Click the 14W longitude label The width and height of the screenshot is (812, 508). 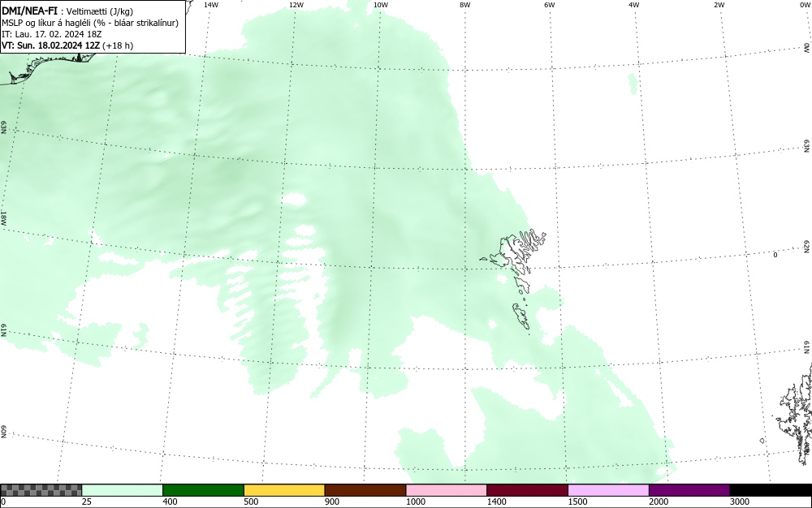pyautogui.click(x=211, y=5)
